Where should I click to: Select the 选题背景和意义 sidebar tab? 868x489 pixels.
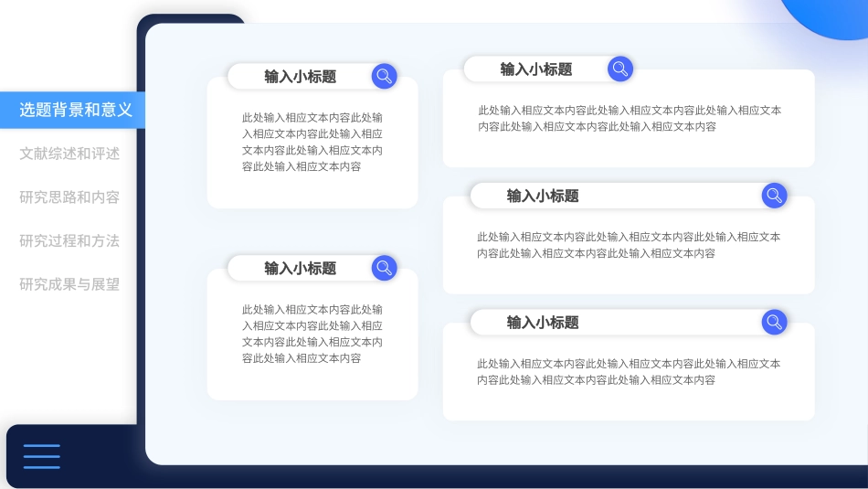pos(72,111)
